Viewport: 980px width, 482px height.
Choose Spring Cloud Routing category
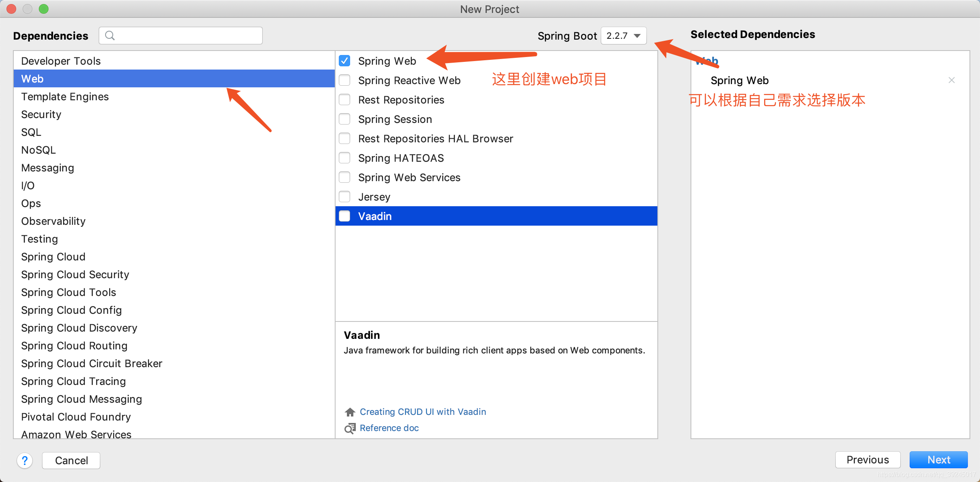pyautogui.click(x=174, y=345)
